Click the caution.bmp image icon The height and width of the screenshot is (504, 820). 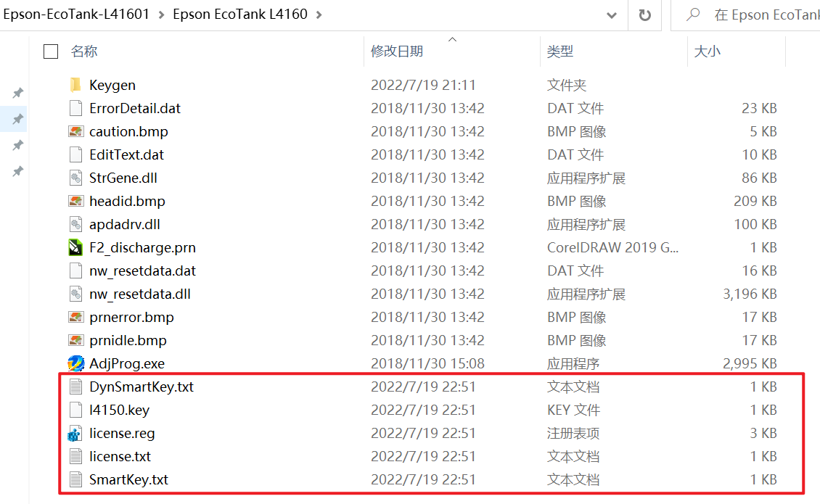point(75,131)
